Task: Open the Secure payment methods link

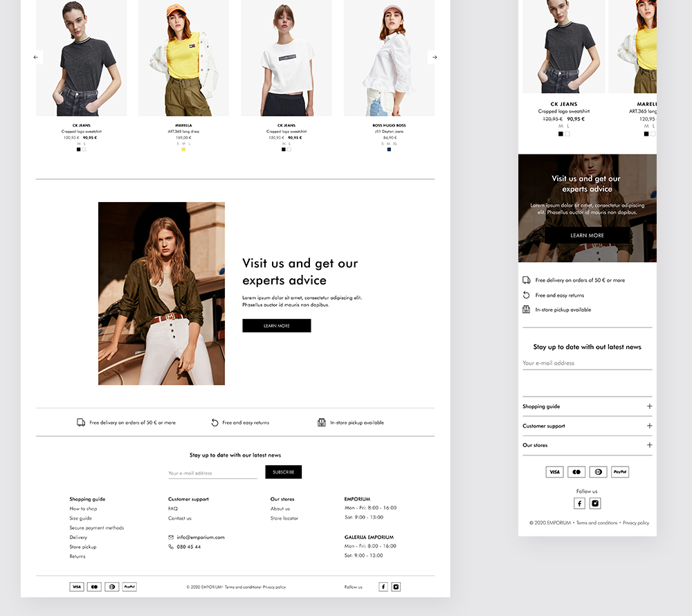Action: (97, 527)
